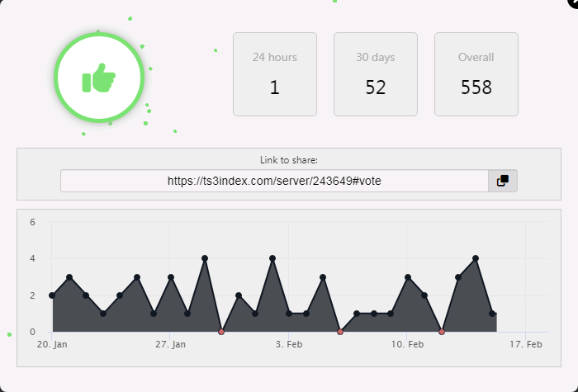Copy the share link with the copy icon
The height and width of the screenshot is (392, 578).
coord(503,181)
